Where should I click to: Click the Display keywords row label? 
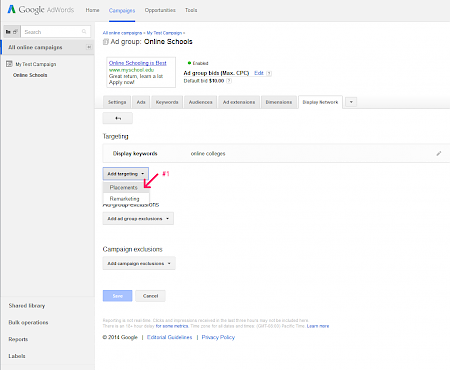click(135, 154)
